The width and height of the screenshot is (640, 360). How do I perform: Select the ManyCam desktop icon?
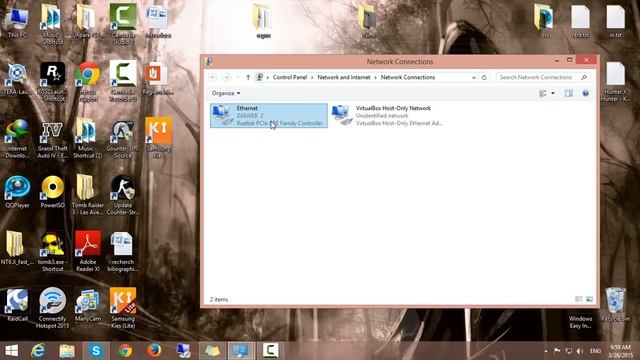click(x=88, y=305)
